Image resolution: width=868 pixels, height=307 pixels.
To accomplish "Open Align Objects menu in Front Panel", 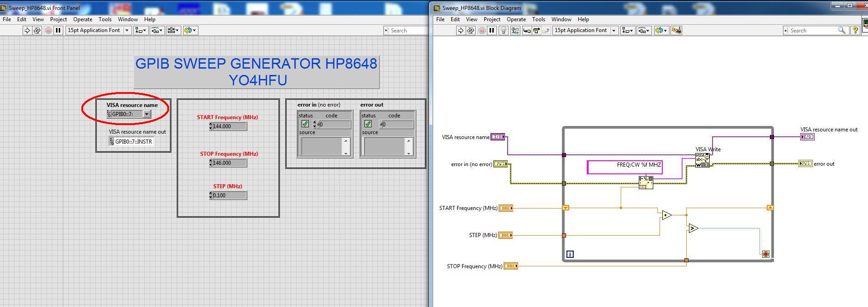I will 140,30.
